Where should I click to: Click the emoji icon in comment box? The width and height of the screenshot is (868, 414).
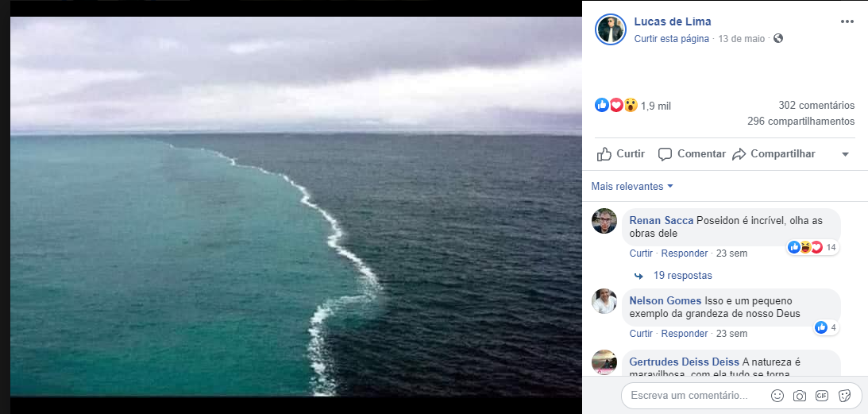[x=777, y=396]
